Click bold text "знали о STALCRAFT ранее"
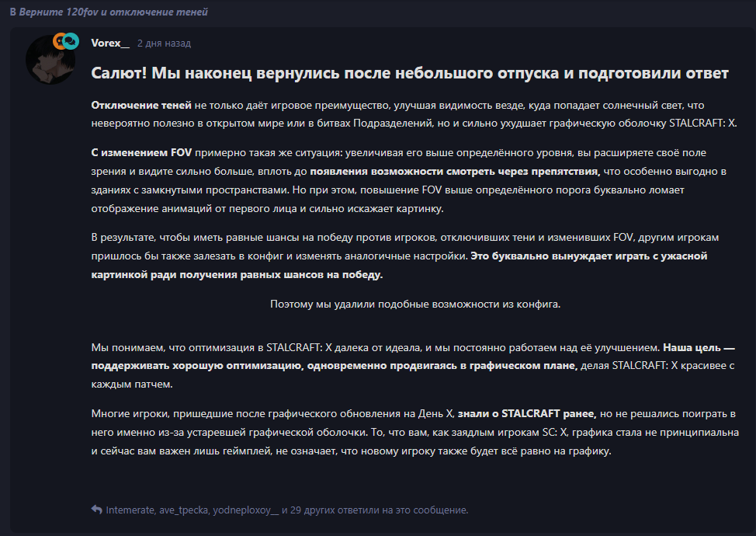Screen dimensions: 756x536 click(527, 413)
